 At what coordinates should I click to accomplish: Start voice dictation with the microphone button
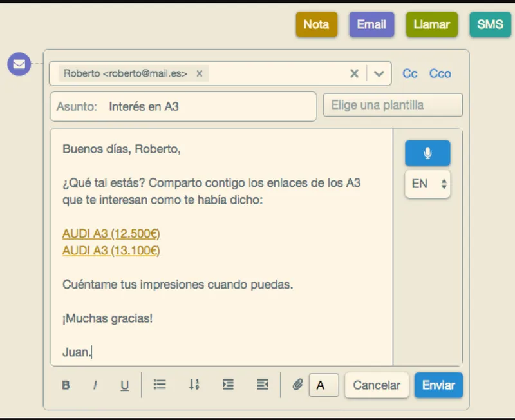pyautogui.click(x=427, y=153)
